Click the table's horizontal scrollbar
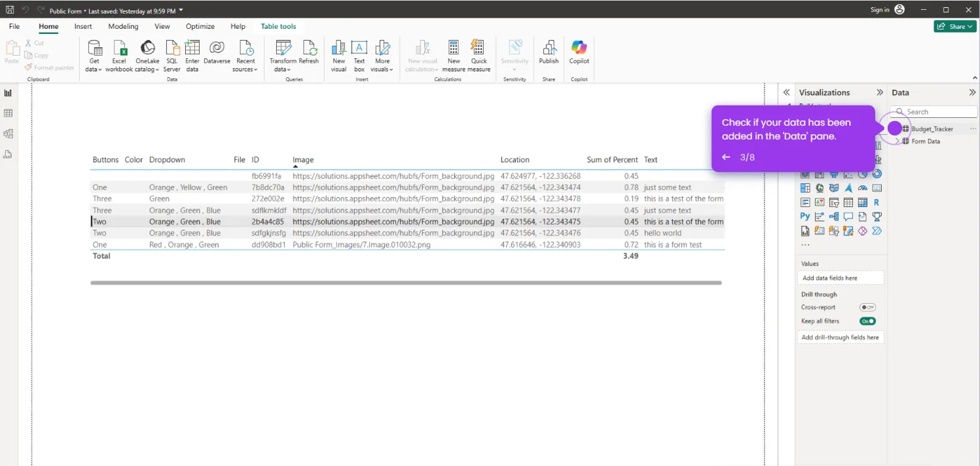Viewport: 980px width, 466px height. point(406,283)
